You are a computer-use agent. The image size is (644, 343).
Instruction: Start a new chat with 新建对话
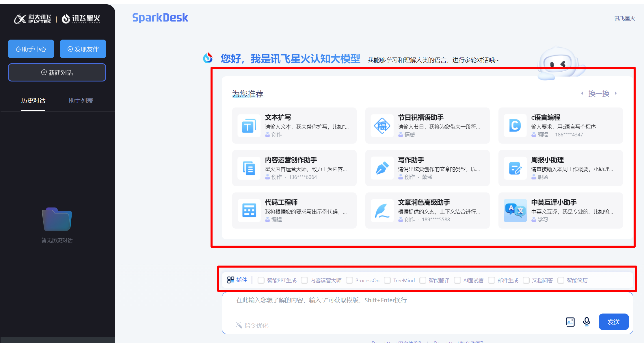57,72
